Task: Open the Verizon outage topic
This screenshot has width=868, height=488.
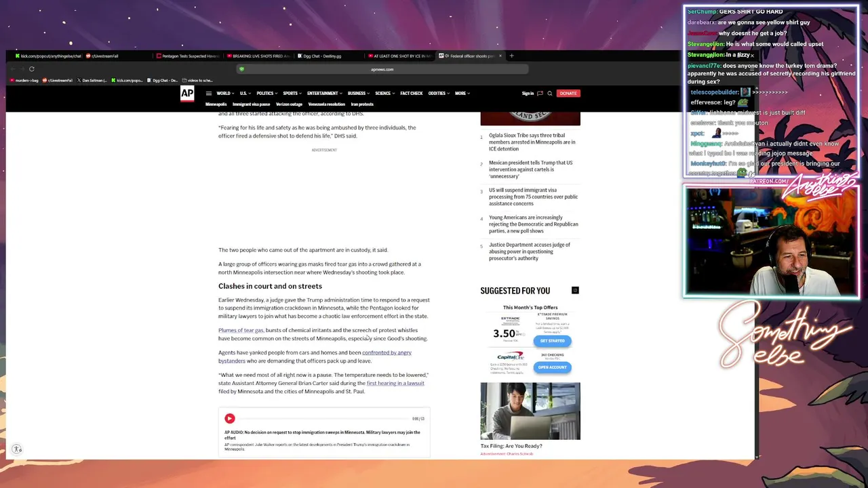Action: tap(289, 104)
